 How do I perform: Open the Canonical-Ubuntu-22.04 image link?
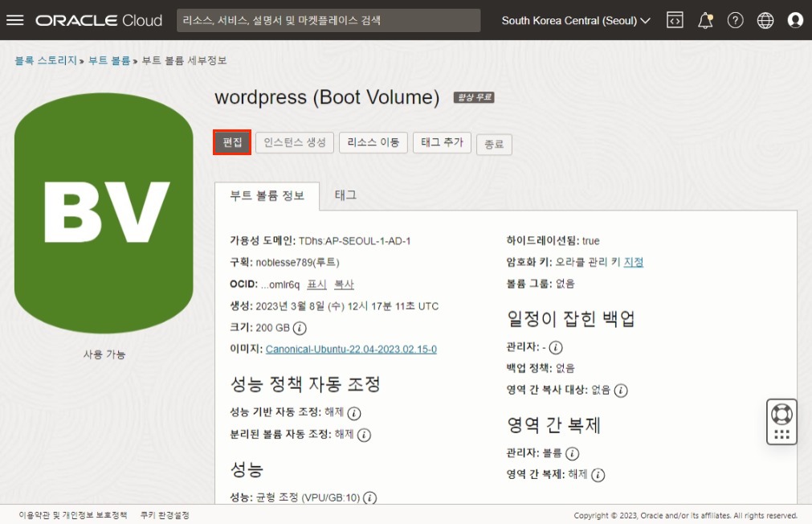(351, 350)
